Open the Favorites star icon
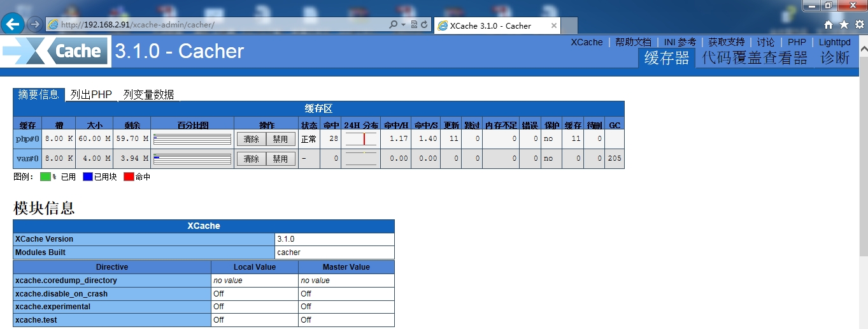Image resolution: width=868 pixels, height=329 pixels. [844, 24]
